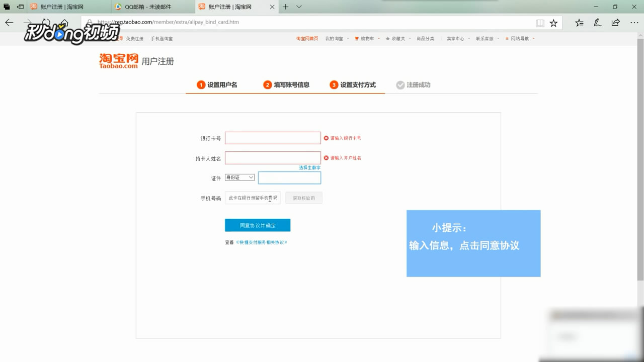Expand 网站导航 menu
The height and width of the screenshot is (362, 644).
[x=520, y=39]
